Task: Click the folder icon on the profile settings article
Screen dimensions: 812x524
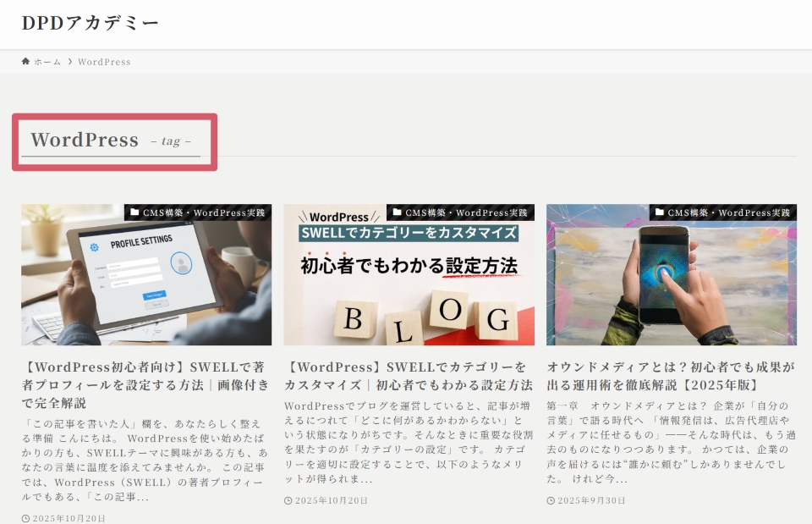Action: pyautogui.click(x=134, y=212)
